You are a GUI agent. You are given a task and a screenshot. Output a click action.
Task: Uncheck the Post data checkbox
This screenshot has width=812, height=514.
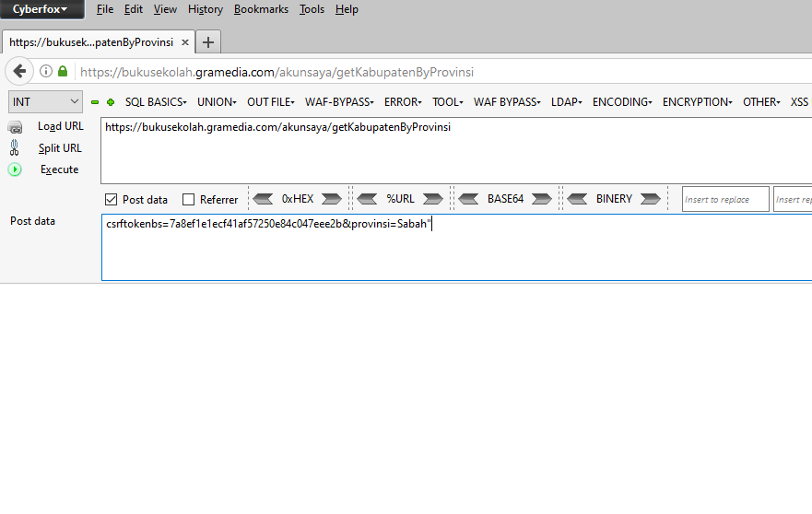(112, 199)
